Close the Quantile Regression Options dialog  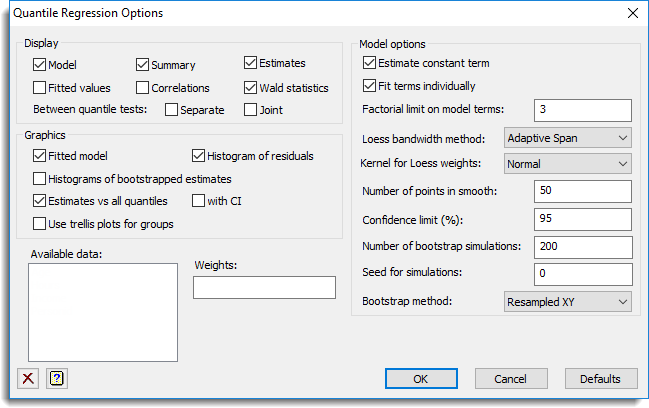click(x=632, y=13)
